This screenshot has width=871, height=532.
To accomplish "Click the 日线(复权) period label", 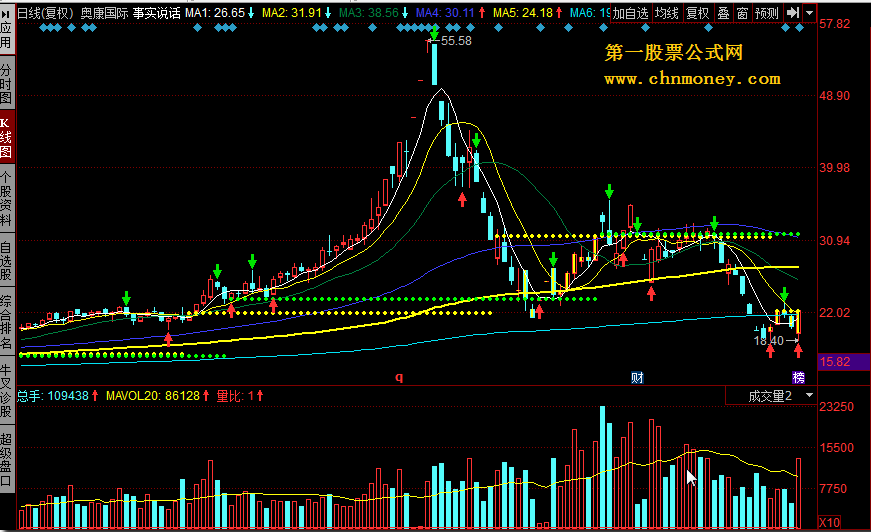I will pos(46,13).
